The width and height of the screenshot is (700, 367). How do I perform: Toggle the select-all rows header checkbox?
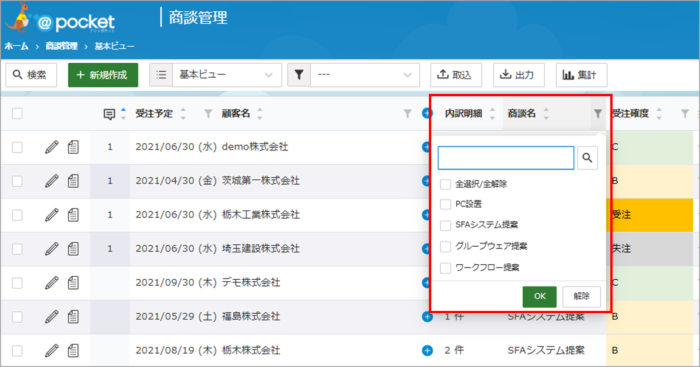tap(17, 113)
